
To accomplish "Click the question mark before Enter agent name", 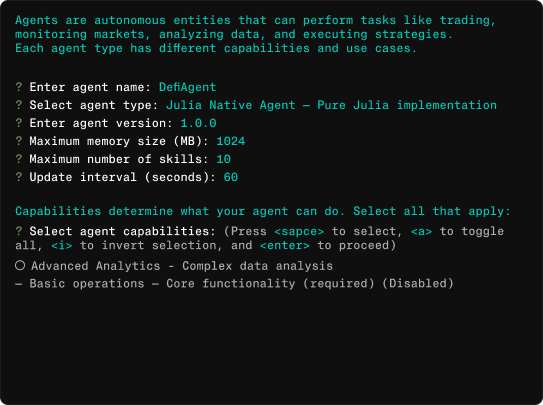I will click(x=19, y=87).
